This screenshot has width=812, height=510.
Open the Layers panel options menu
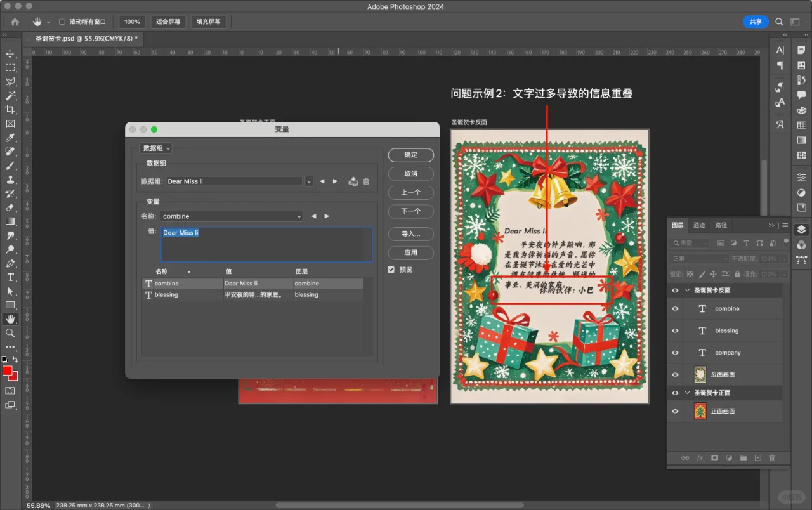click(x=785, y=225)
